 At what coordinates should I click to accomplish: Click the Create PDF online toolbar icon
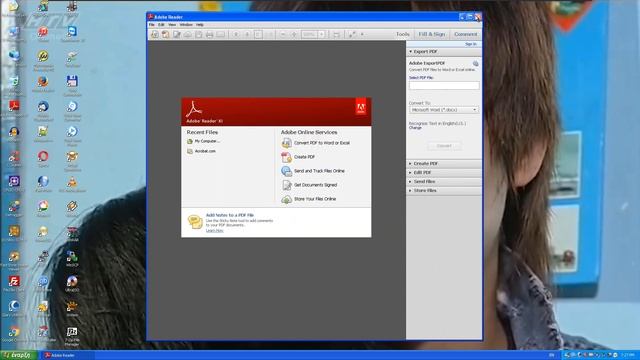click(x=166, y=35)
